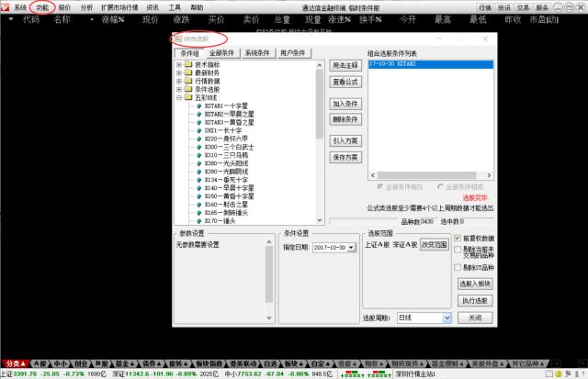The width and height of the screenshot is (588, 379).
Task: Enable the 剔除ST品种 checkbox
Action: [458, 267]
